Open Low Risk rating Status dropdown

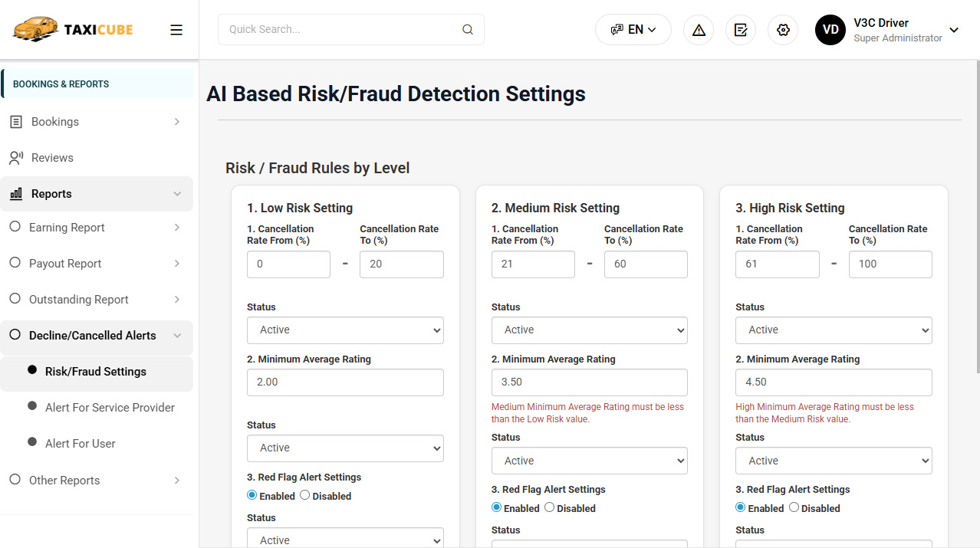click(345, 448)
